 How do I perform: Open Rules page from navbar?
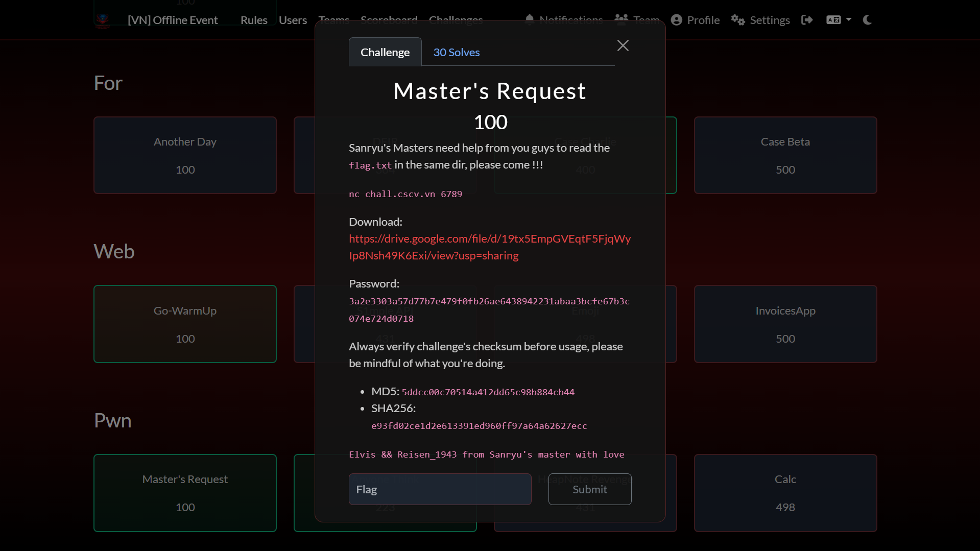click(x=254, y=20)
